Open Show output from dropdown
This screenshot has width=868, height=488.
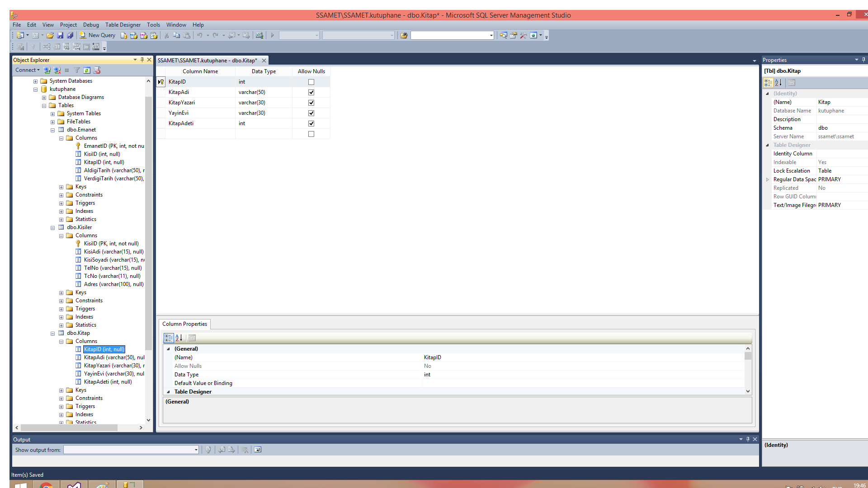click(x=196, y=450)
